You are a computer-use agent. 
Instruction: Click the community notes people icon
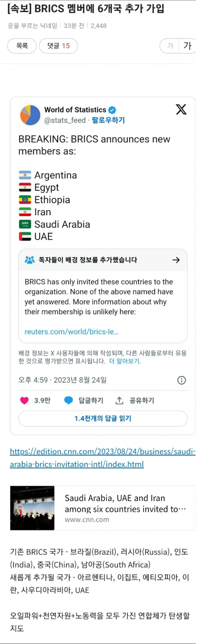(30, 260)
